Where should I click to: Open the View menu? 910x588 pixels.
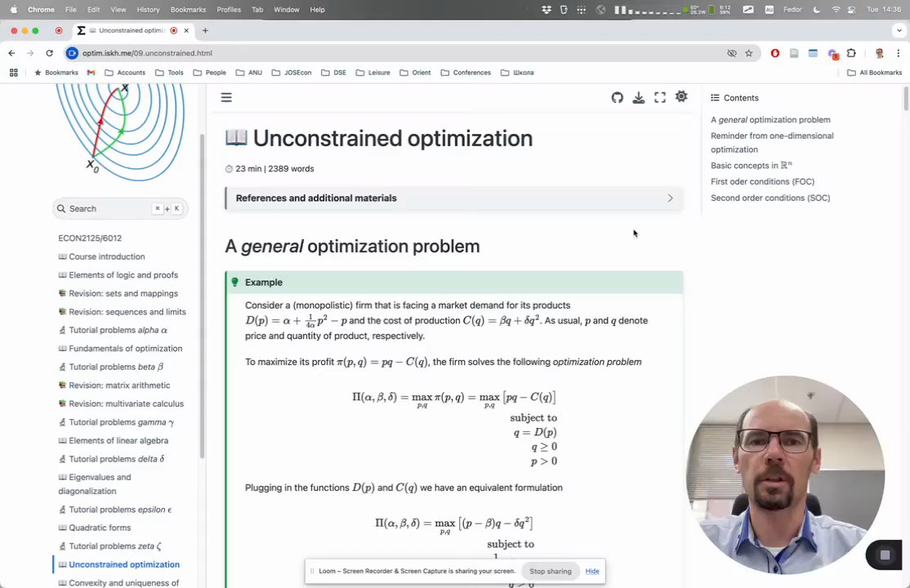pos(118,9)
